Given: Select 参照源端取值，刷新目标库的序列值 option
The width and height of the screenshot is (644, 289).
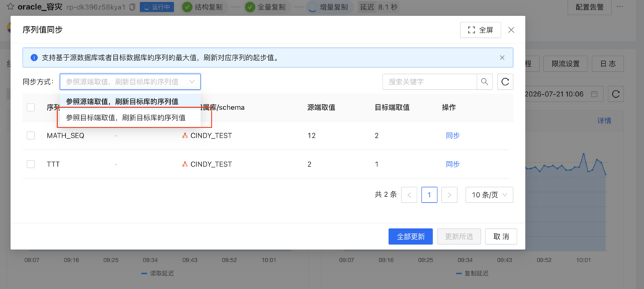Looking at the screenshot, I should coord(130,101).
